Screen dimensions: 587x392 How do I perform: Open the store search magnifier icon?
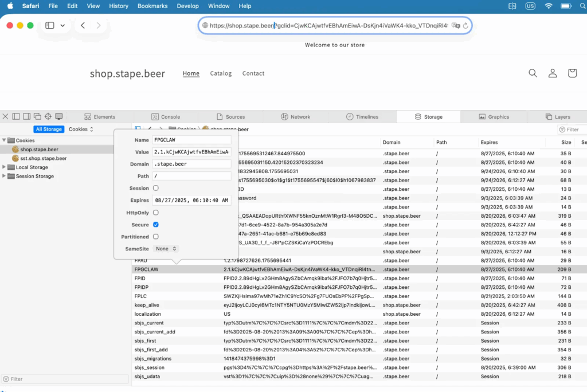coord(533,73)
